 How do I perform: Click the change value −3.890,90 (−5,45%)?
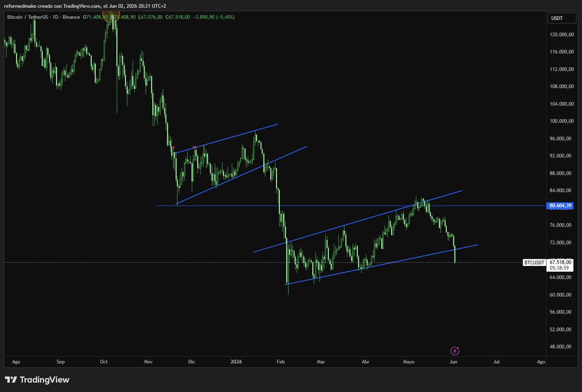pos(214,17)
